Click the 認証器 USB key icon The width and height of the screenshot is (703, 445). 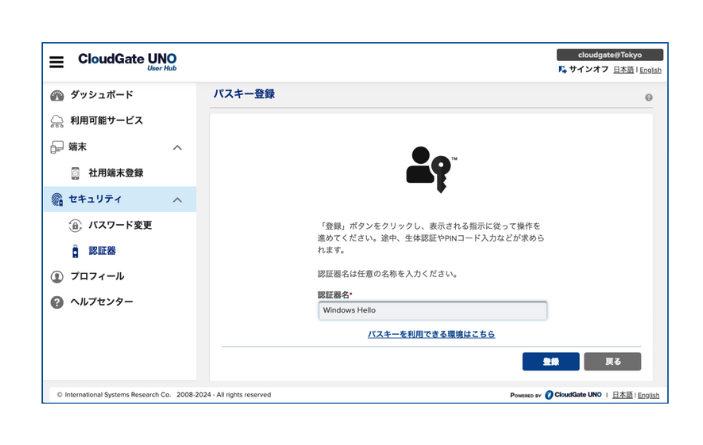(x=75, y=251)
